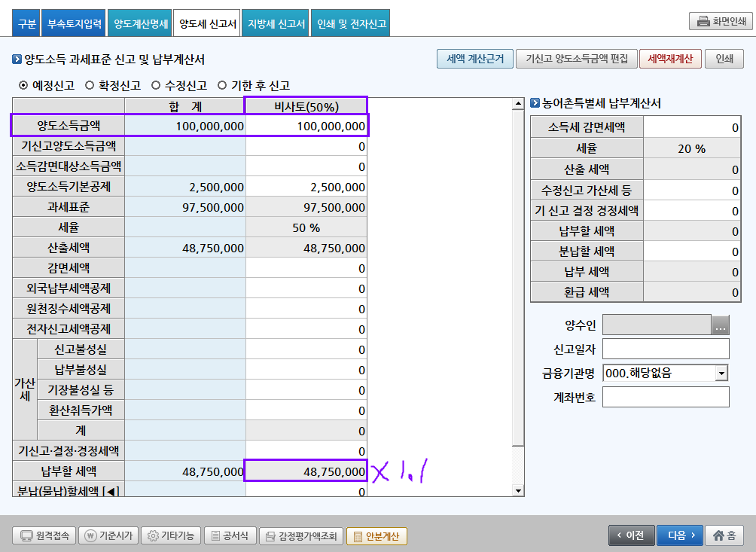Click 기신고양도소득금액 비사토 cell
The width and height of the screenshot is (756, 552).
(306, 146)
